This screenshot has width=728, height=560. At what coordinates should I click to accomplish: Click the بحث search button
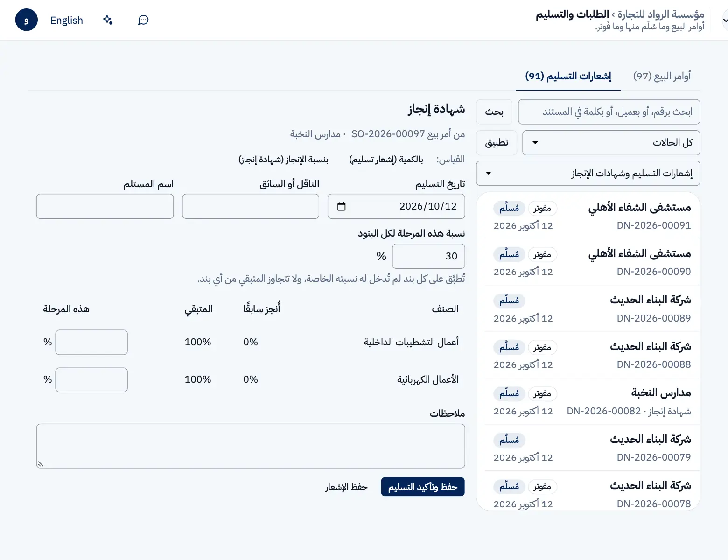pyautogui.click(x=494, y=112)
